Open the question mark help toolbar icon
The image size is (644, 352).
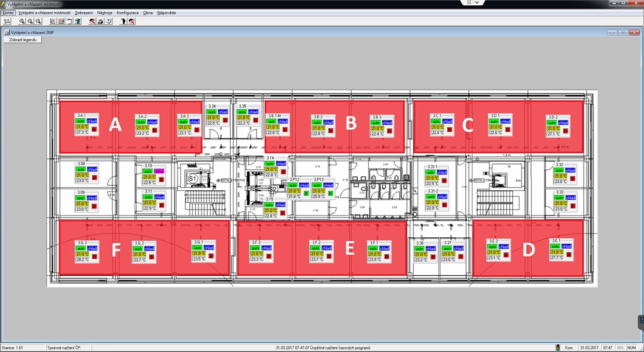(x=109, y=21)
